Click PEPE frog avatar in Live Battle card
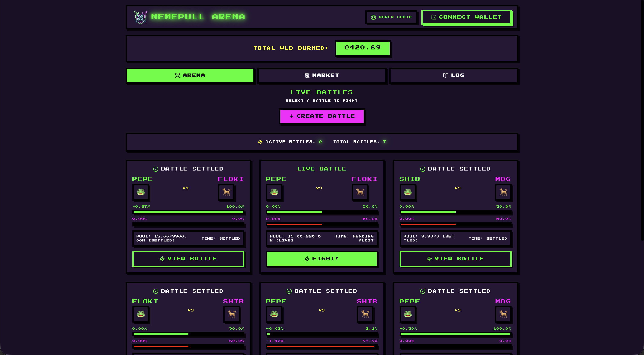This screenshot has width=644, height=355. pyautogui.click(x=274, y=192)
